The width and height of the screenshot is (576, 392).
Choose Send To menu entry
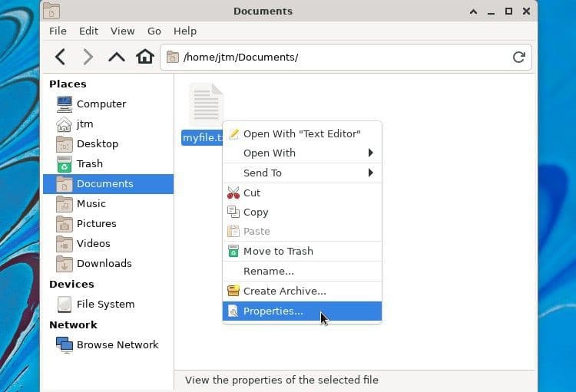click(302, 173)
